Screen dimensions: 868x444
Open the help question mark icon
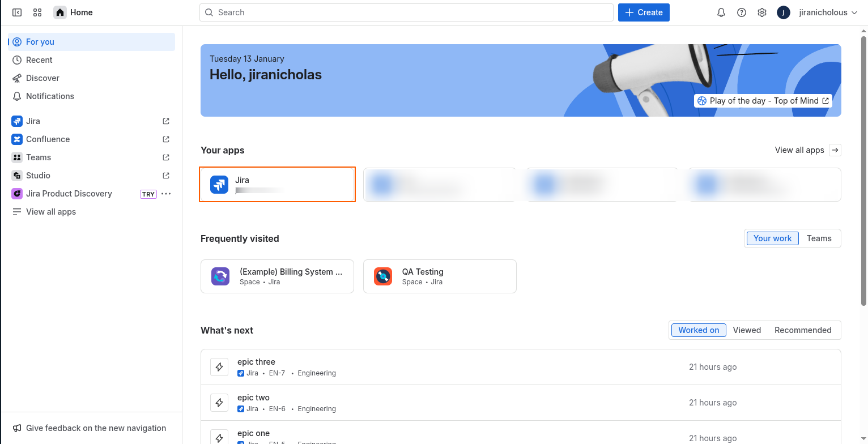tap(741, 12)
